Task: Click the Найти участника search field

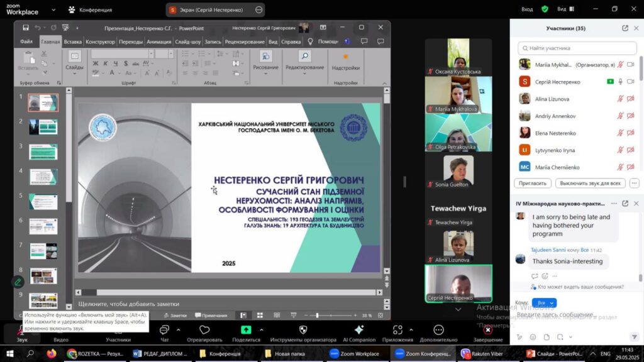Action: 577,48
